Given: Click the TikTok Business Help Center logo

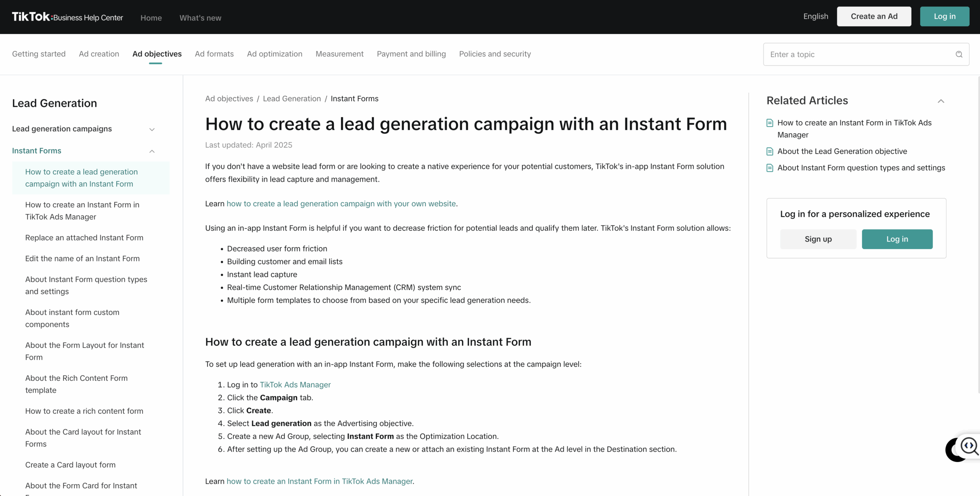Looking at the screenshot, I should pyautogui.click(x=67, y=17).
